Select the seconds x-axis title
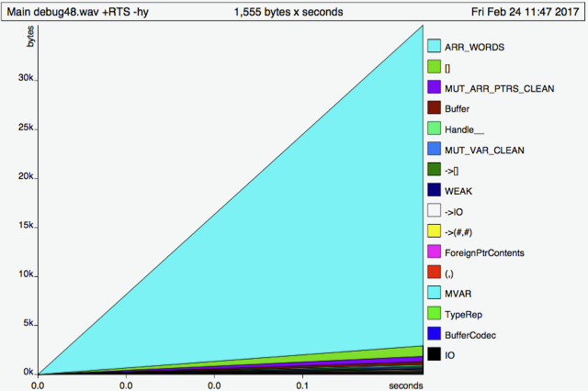This screenshot has width=588, height=391. pyautogui.click(x=406, y=385)
